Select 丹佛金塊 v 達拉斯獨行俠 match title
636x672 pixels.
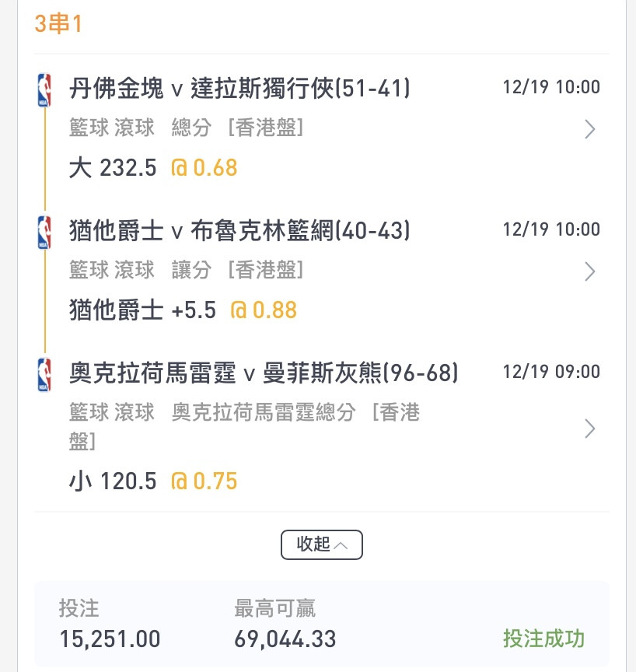[239, 89]
